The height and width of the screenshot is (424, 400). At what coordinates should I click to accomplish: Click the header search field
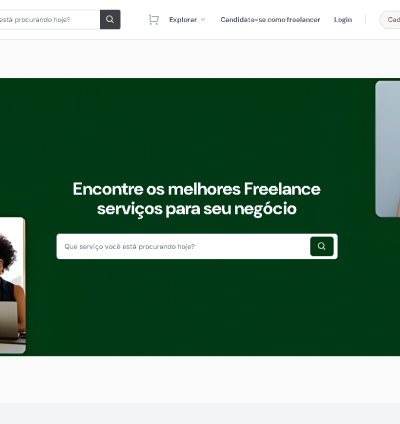tap(49, 19)
